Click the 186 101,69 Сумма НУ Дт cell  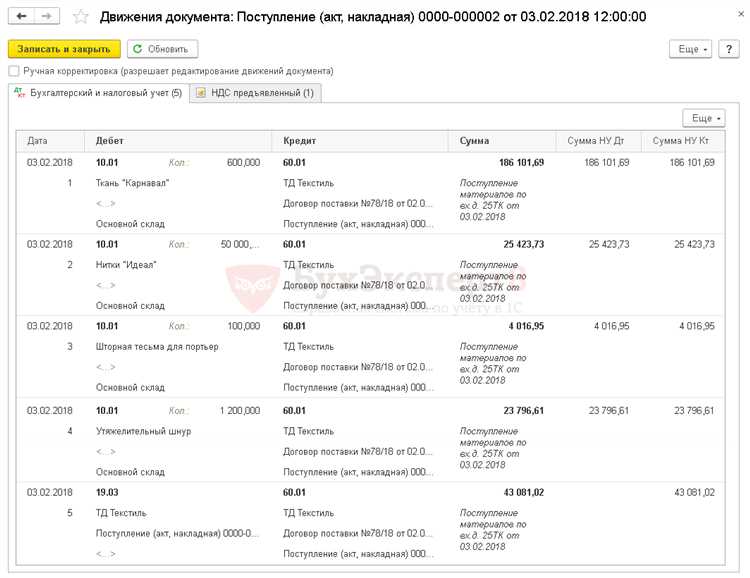pos(607,162)
